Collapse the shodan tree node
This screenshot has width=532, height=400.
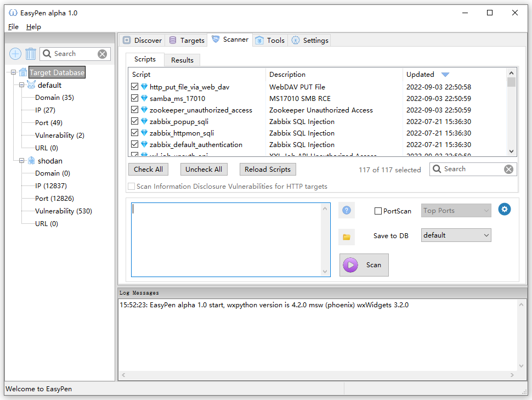(20, 160)
